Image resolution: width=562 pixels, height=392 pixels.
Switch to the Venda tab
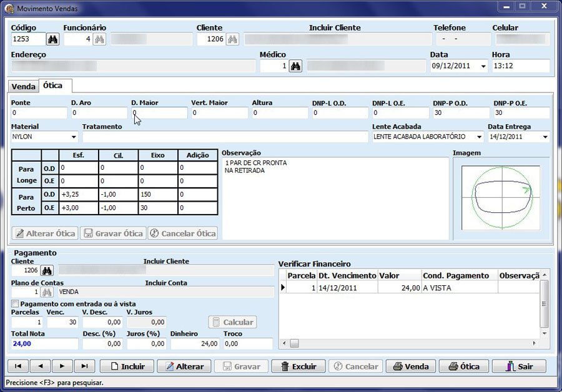(x=23, y=86)
